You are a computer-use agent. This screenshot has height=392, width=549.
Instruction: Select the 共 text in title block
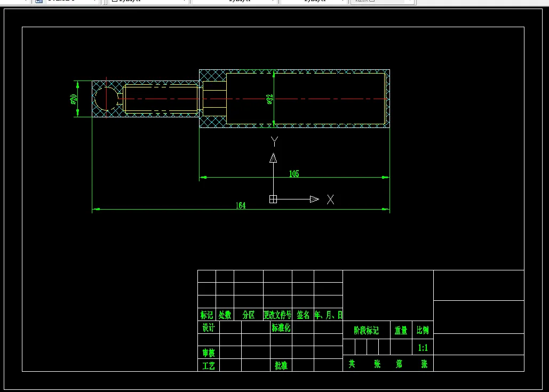(352, 364)
